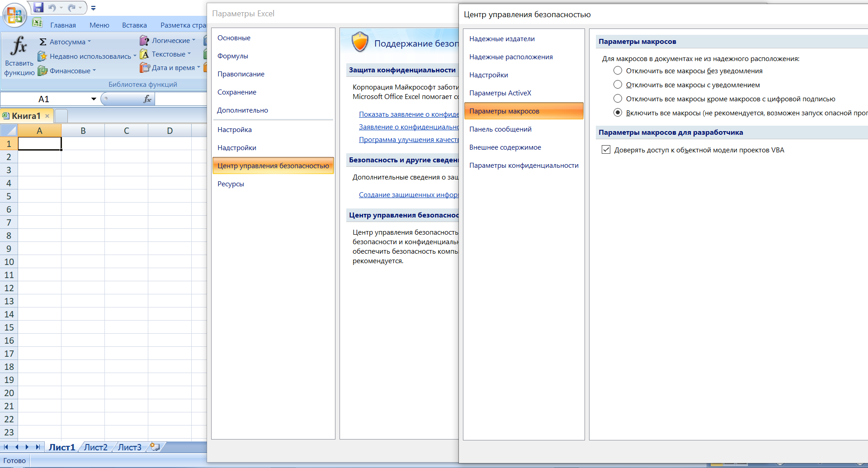868x468 pixels.
Task: Jump to last sheet with navigation arrow
Action: 38,447
